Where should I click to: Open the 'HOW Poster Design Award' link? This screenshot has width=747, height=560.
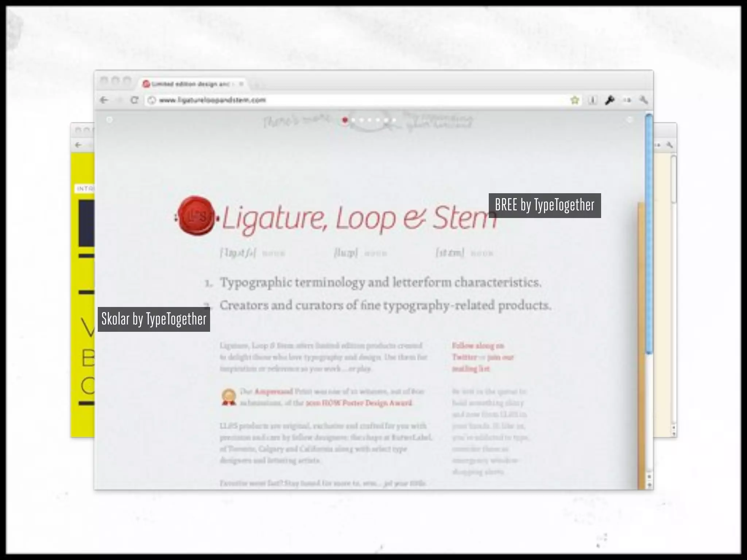pyautogui.click(x=359, y=403)
